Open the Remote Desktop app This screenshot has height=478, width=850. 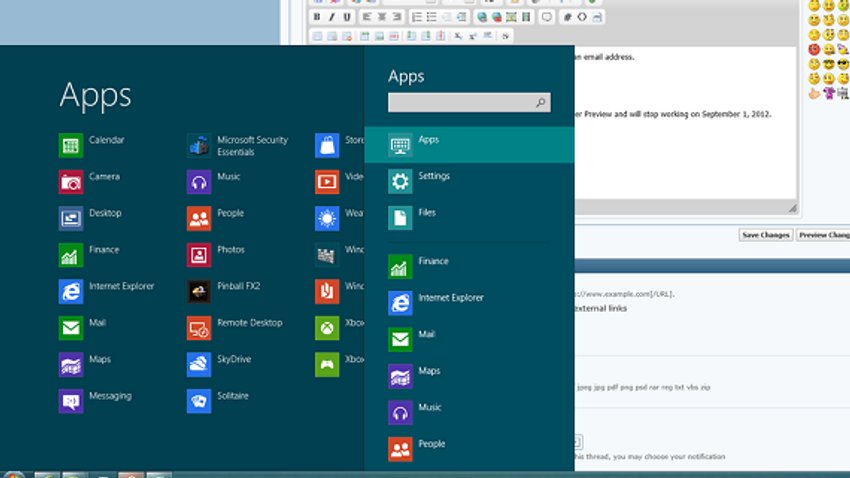tap(235, 328)
